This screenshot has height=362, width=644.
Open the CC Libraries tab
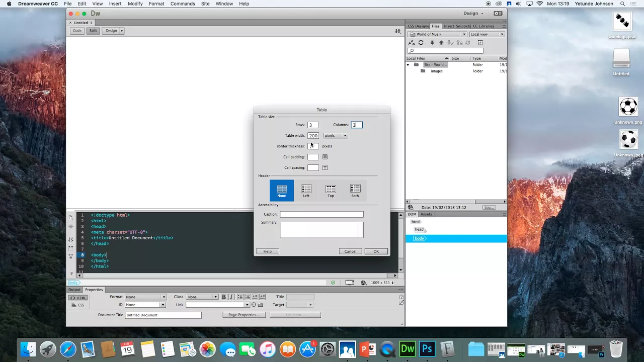tap(483, 26)
